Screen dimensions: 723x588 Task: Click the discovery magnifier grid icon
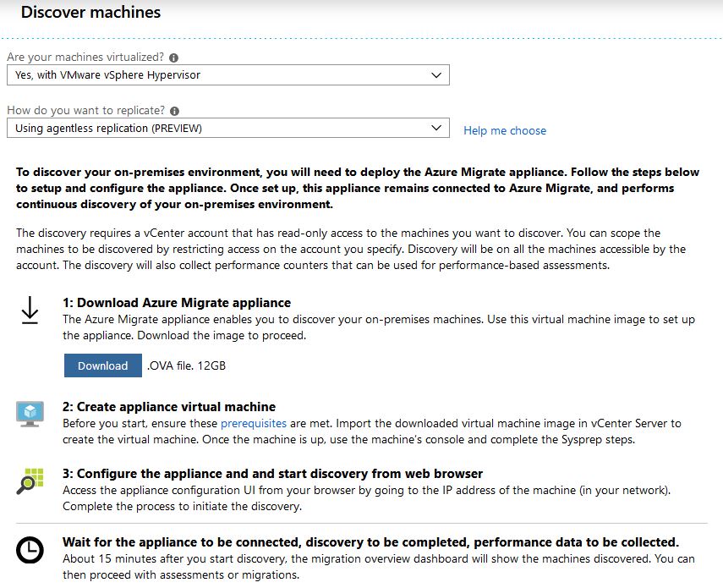coord(30,481)
